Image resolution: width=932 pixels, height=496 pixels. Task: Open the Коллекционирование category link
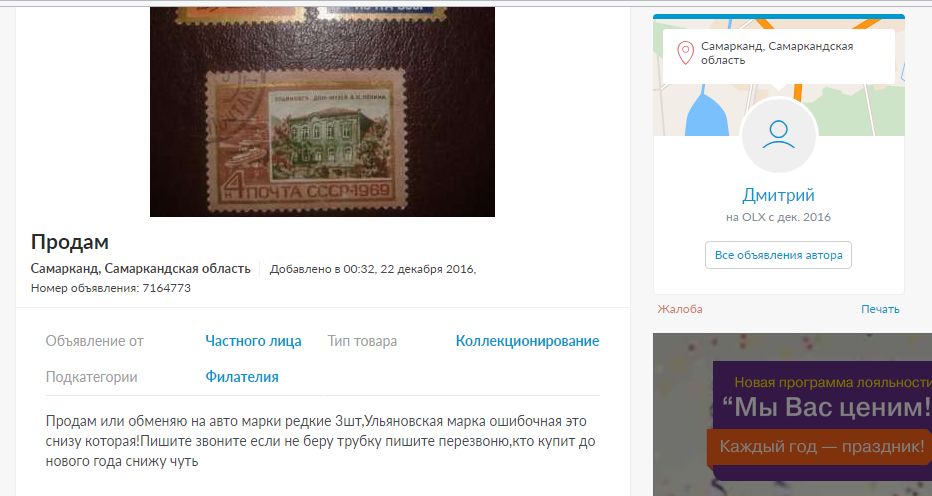click(x=527, y=341)
